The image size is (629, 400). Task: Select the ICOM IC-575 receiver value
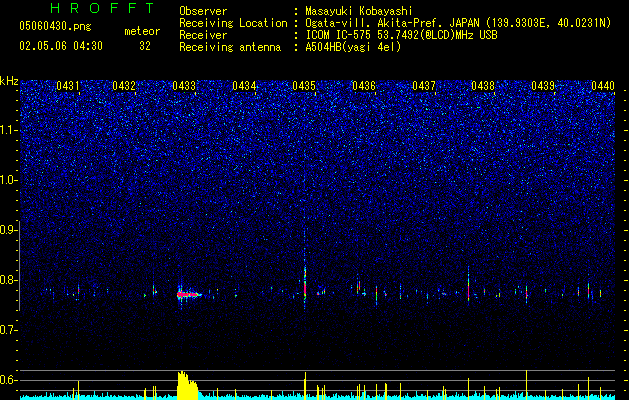coord(401,35)
